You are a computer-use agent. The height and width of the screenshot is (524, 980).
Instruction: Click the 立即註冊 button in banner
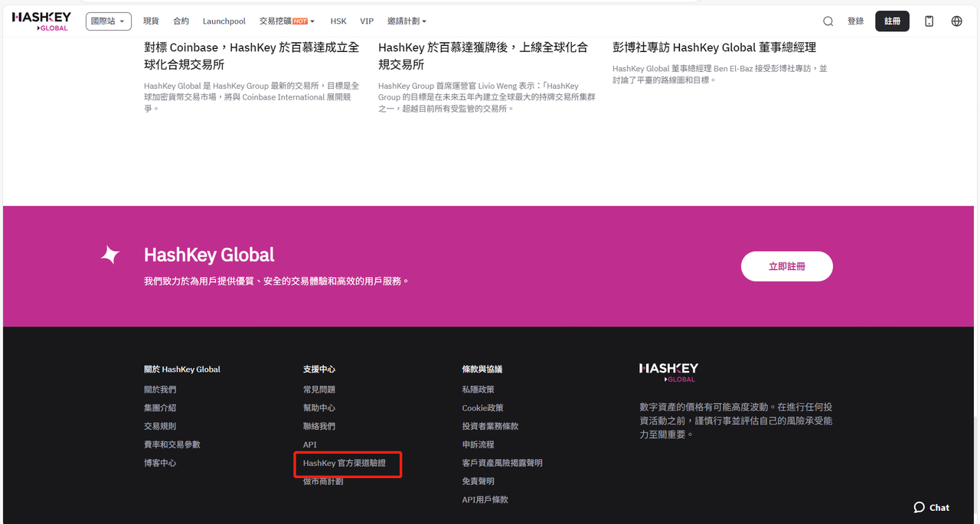point(786,266)
